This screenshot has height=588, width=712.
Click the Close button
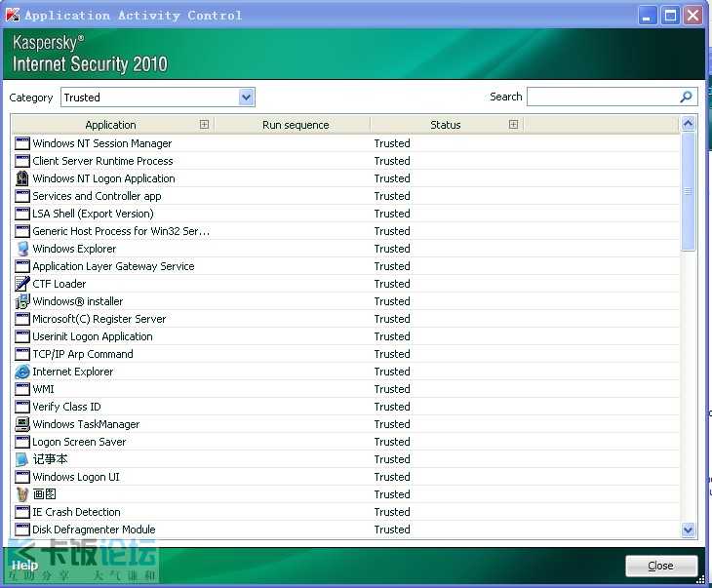click(x=661, y=566)
